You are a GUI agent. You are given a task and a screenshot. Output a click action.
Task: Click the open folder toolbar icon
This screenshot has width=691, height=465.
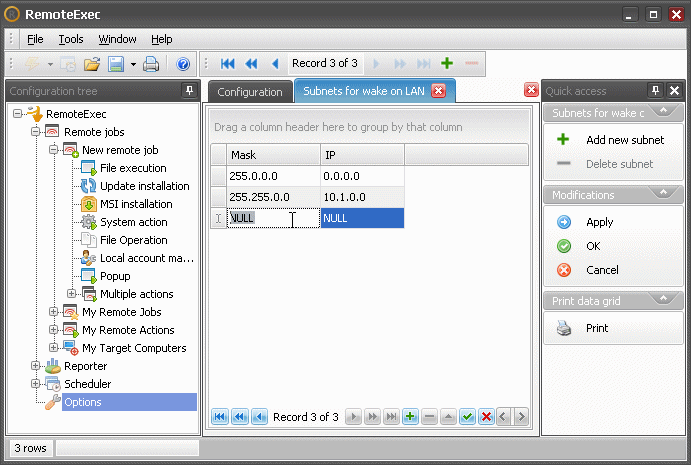92,64
